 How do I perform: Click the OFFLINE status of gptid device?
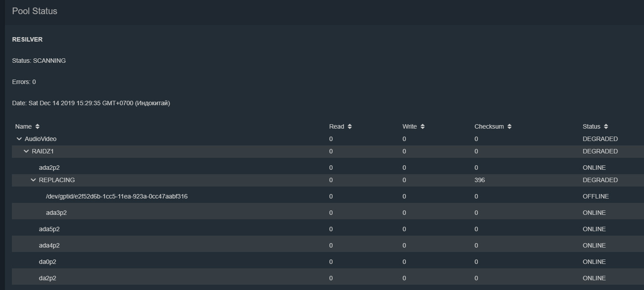[595, 196]
